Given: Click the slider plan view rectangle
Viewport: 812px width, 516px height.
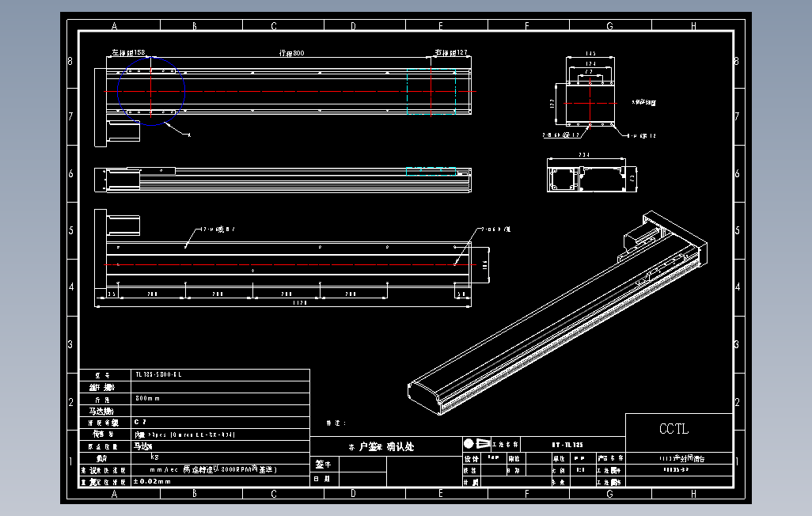Looking at the screenshot, I should click(x=590, y=104).
